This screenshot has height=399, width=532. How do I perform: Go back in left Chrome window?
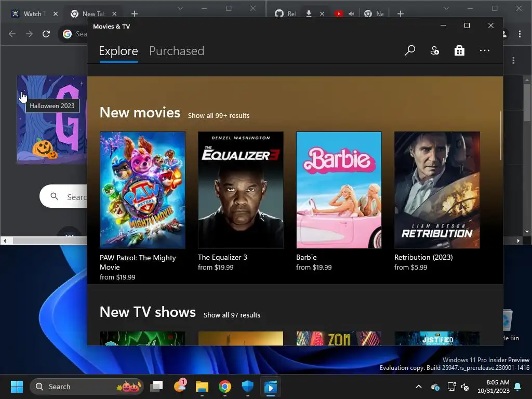(12, 34)
